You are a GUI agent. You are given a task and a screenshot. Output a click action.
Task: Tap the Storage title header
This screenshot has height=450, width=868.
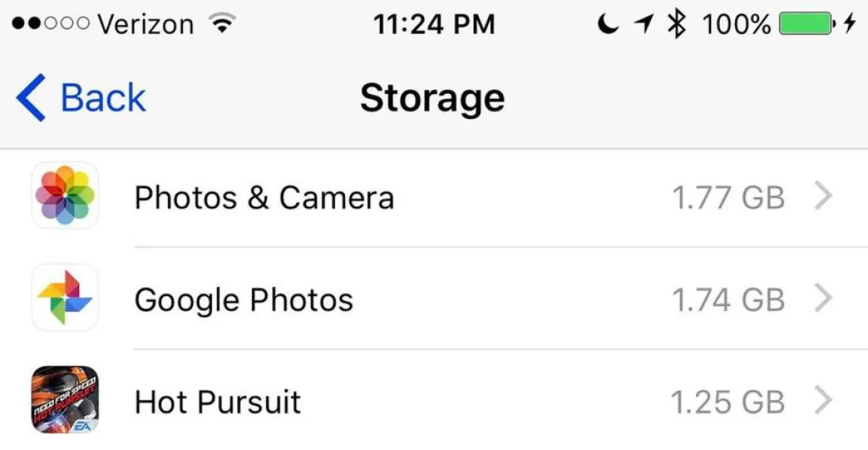pyautogui.click(x=433, y=98)
